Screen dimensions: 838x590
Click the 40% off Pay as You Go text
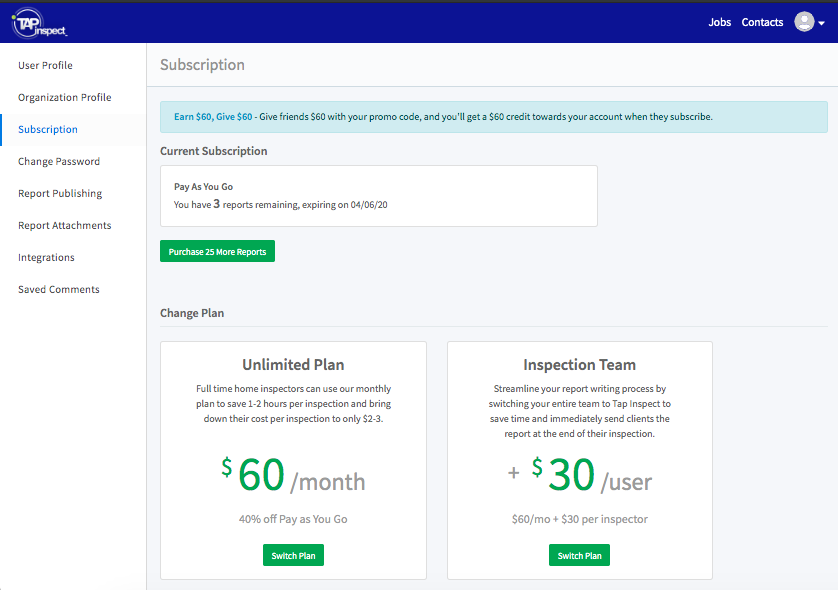(x=293, y=519)
